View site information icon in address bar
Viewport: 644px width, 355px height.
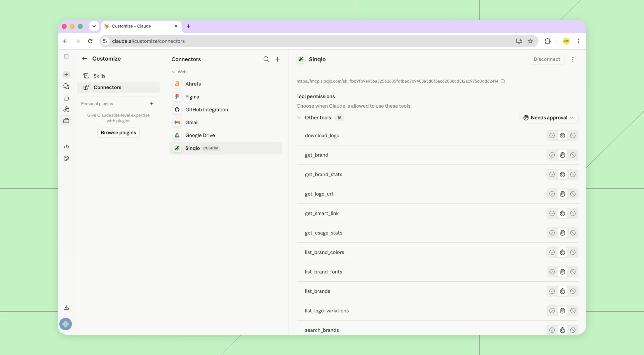click(x=105, y=41)
